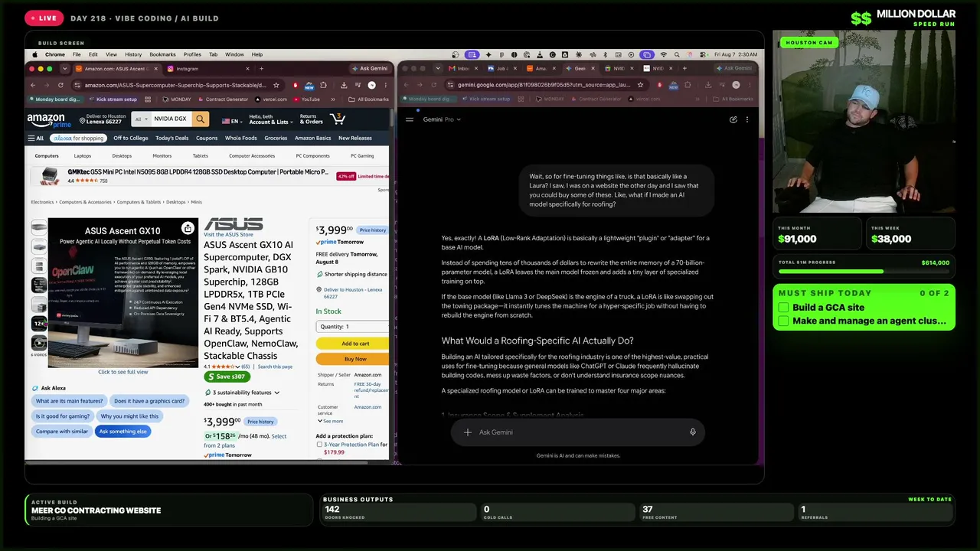The height and width of the screenshot is (551, 980).
Task: Open Returns & Orders
Action: point(311,119)
